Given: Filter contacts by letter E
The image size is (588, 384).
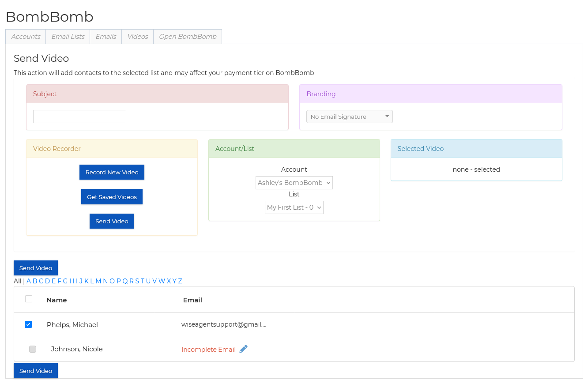Looking at the screenshot, I should (54, 281).
